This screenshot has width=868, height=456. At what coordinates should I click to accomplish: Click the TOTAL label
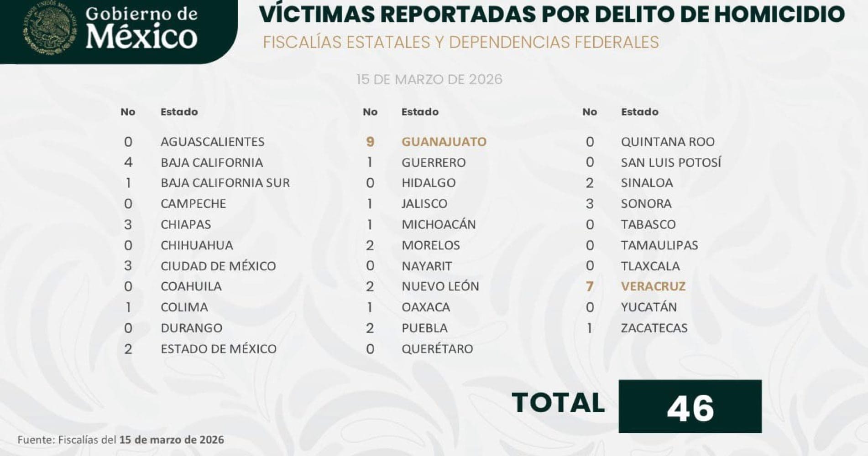[x=558, y=403]
